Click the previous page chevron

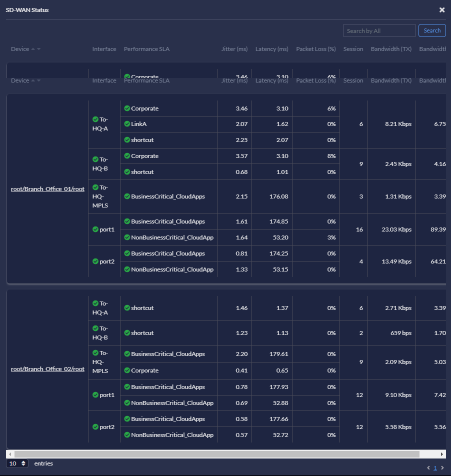tap(428, 468)
